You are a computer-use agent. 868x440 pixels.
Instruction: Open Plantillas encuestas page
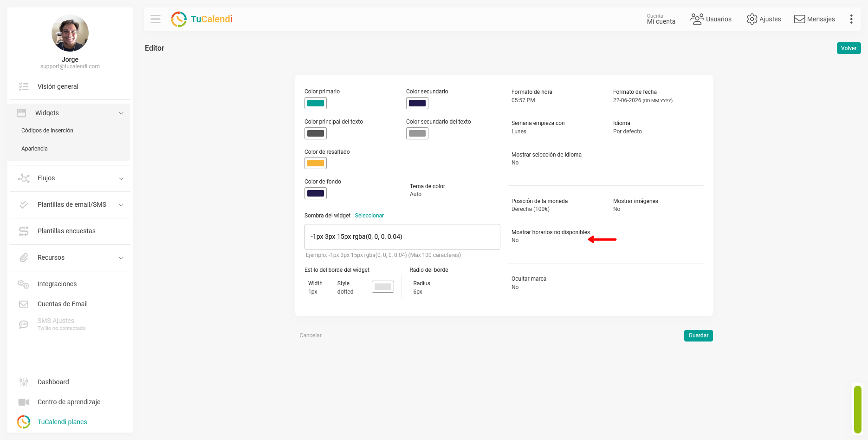pos(66,231)
